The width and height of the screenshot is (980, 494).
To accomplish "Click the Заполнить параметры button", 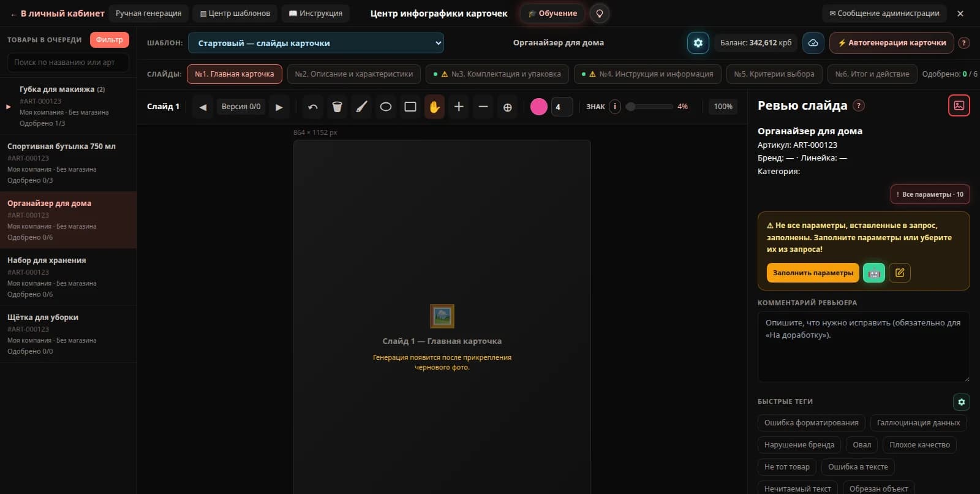I will [x=813, y=273].
